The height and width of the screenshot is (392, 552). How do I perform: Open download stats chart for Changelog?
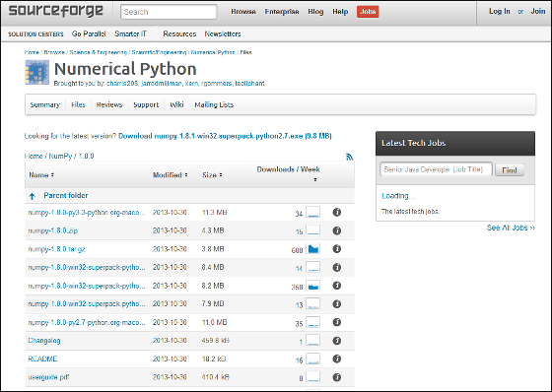click(313, 340)
